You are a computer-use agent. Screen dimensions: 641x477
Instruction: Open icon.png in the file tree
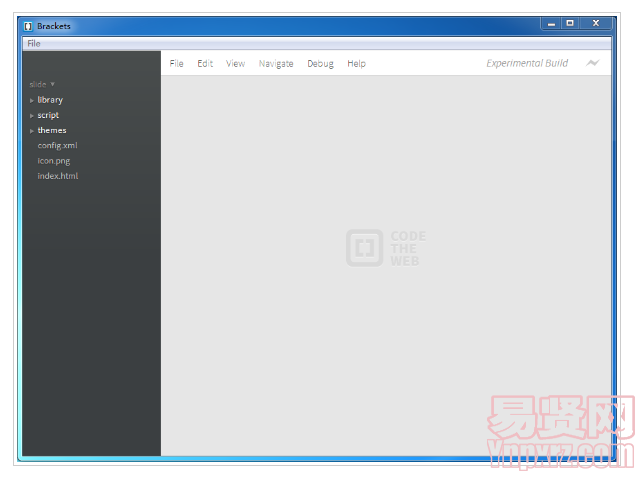54,161
